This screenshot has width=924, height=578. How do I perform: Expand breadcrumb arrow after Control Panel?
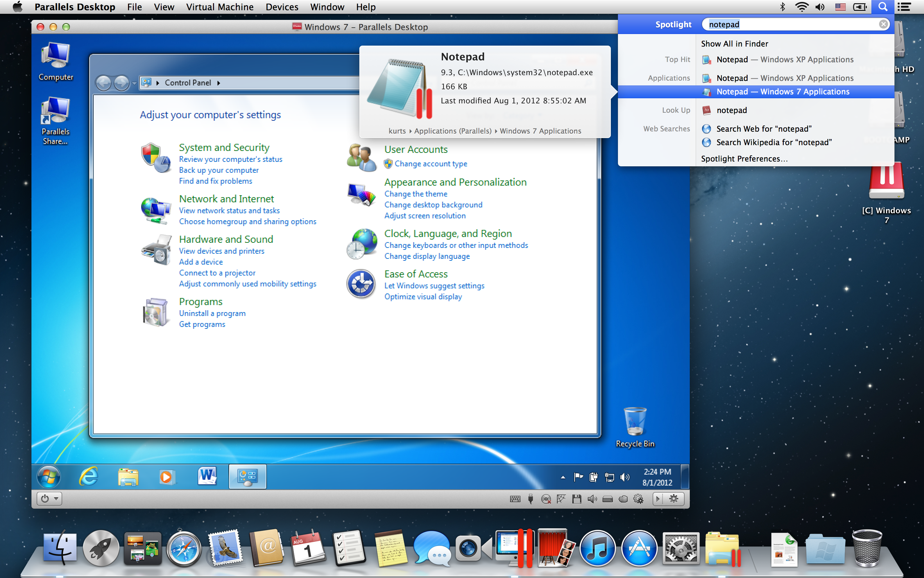pos(219,83)
